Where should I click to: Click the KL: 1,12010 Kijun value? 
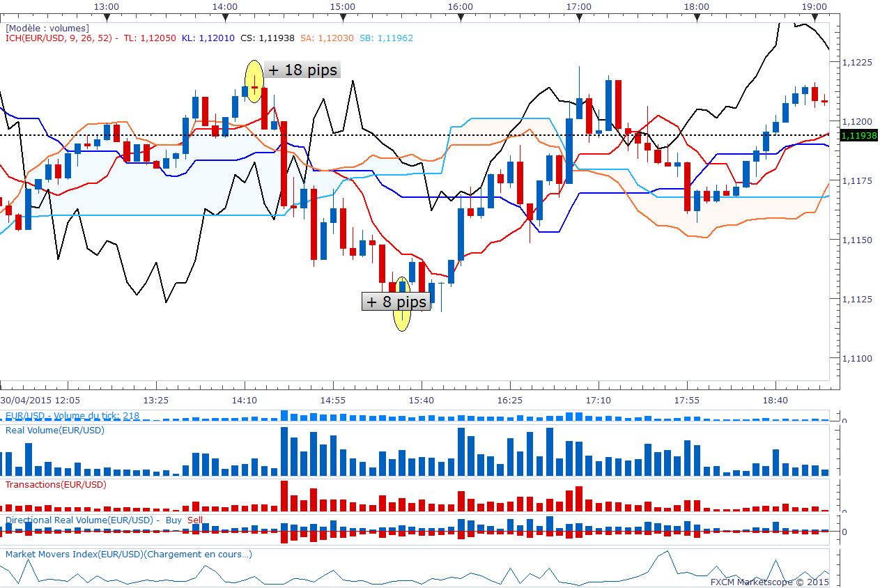click(207, 38)
